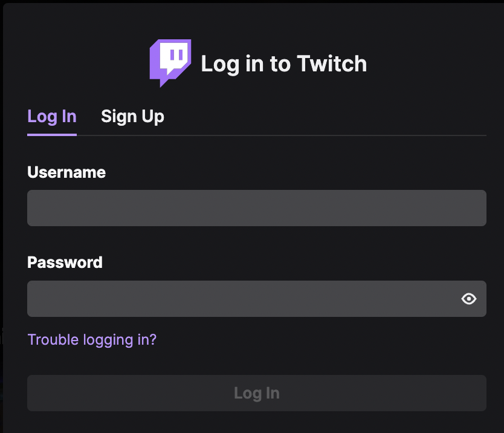Submit the form with the Log In button
Image resolution: width=504 pixels, height=433 pixels.
click(256, 393)
